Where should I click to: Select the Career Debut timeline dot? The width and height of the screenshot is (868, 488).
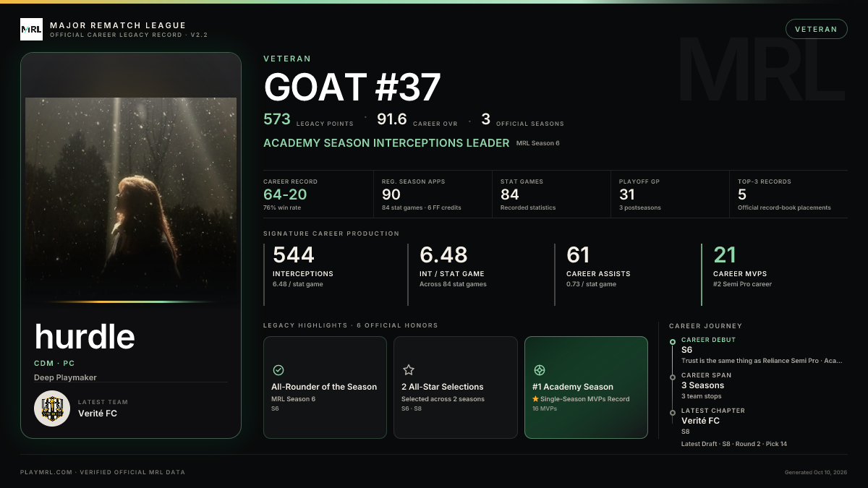click(x=673, y=342)
